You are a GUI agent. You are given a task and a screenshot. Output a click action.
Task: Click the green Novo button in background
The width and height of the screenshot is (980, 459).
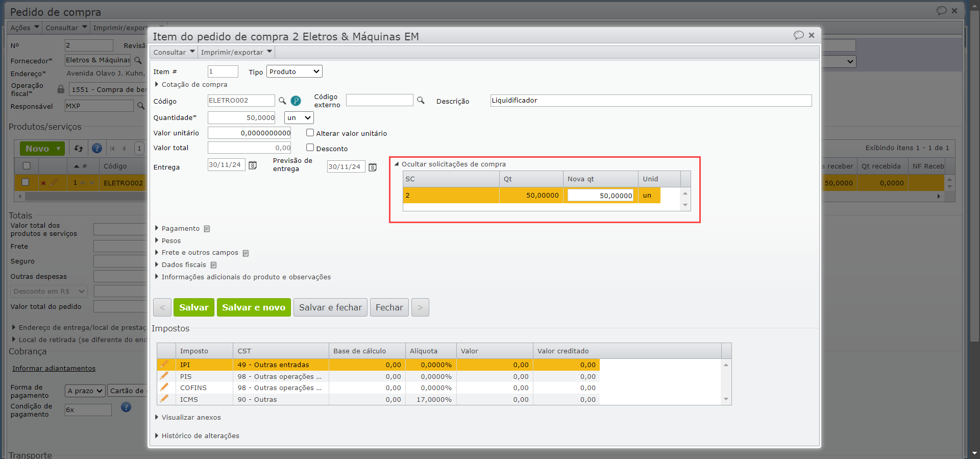pyautogui.click(x=42, y=149)
